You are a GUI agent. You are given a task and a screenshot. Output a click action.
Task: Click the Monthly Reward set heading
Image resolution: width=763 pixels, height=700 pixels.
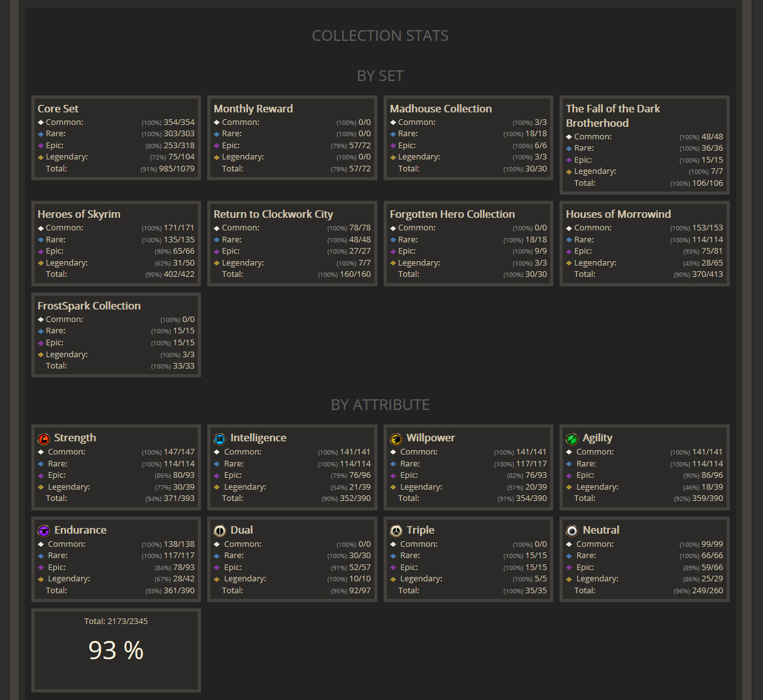point(253,109)
